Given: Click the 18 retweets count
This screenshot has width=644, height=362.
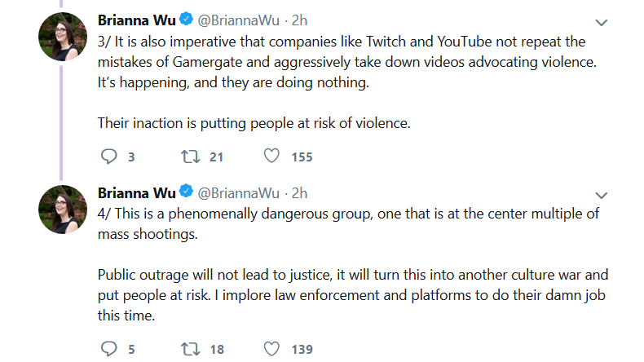Looking at the screenshot, I should coord(217,349).
